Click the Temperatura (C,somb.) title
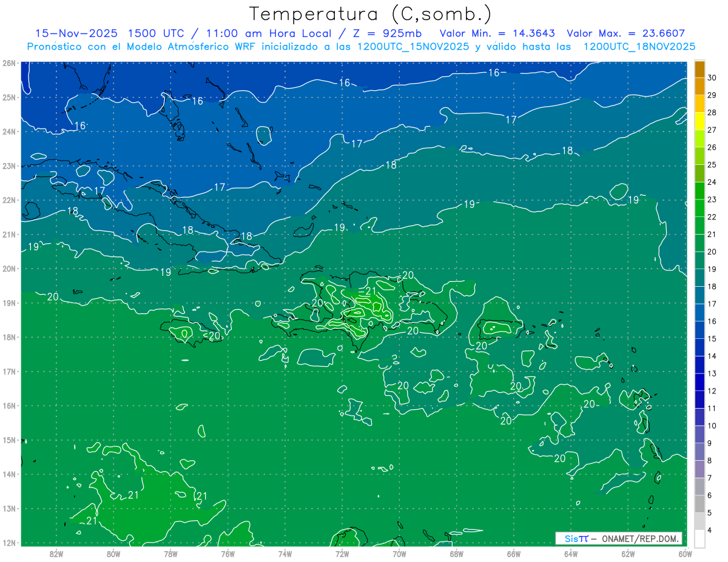The image size is (728, 562). [371, 13]
